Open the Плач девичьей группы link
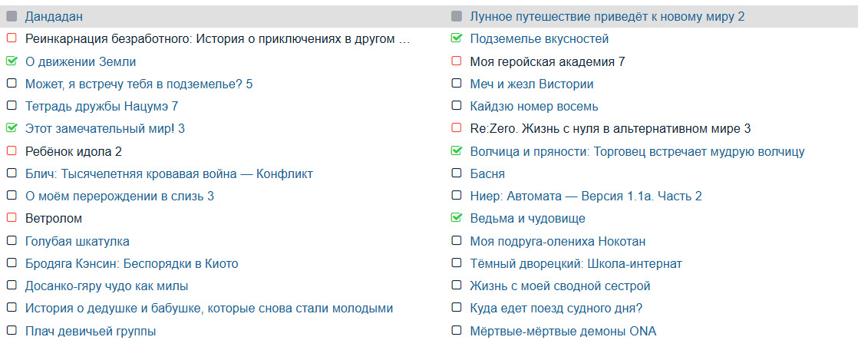 click(x=91, y=331)
